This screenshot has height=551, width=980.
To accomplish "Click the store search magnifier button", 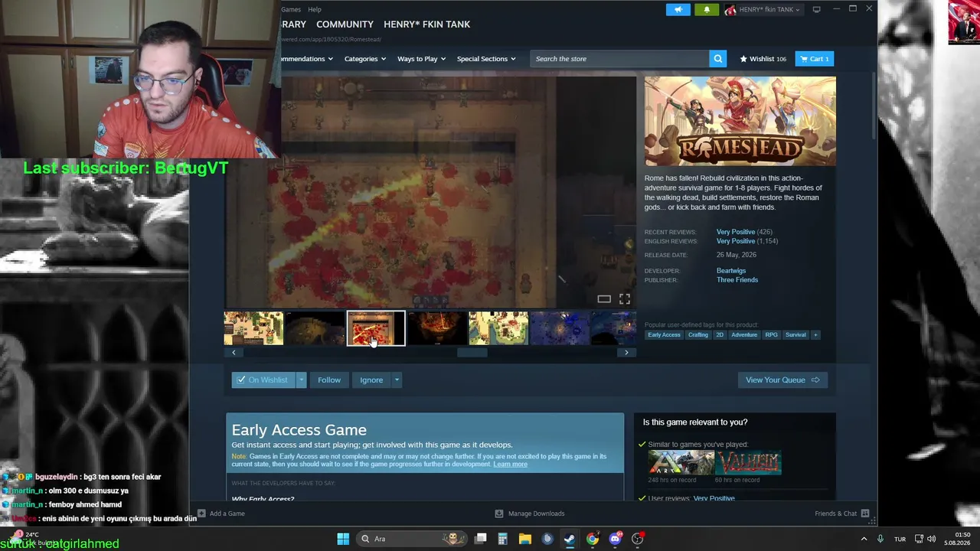I will [717, 59].
